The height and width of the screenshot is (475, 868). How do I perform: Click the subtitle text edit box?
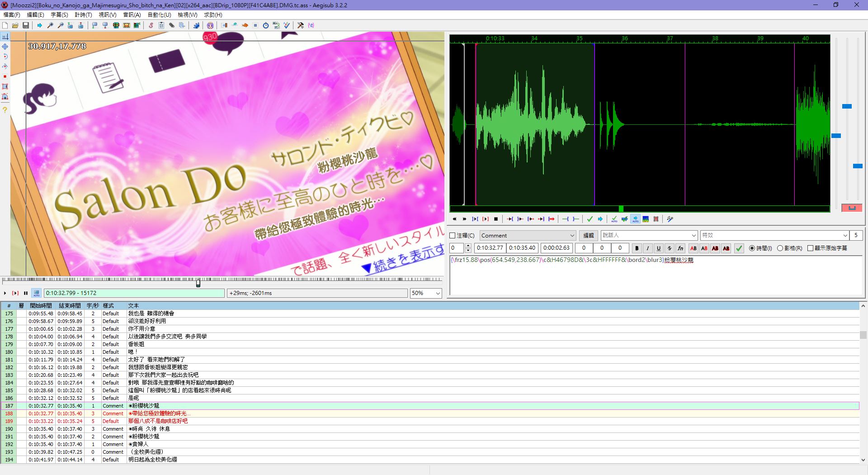click(656, 275)
